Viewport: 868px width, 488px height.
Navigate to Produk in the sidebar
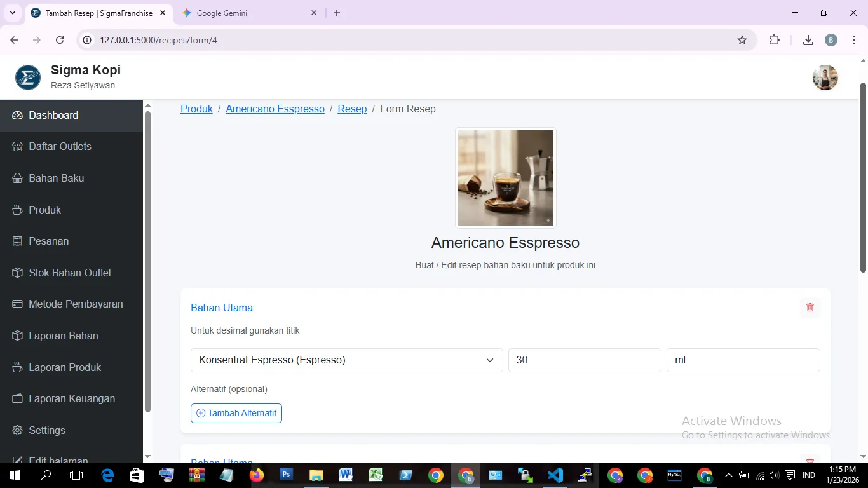71,210
